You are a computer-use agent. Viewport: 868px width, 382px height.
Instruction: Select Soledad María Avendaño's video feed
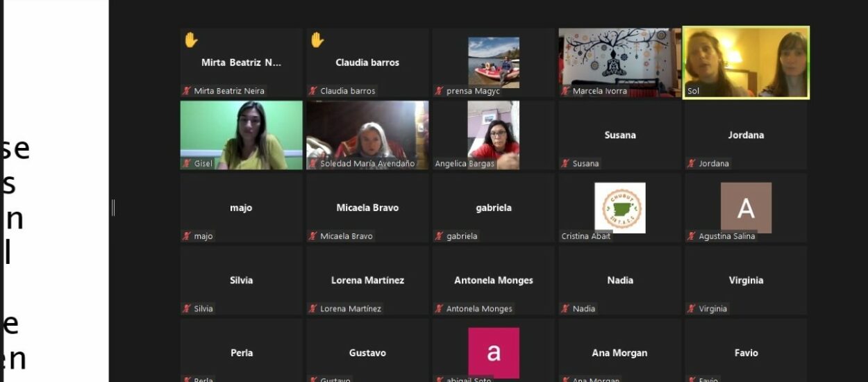click(x=367, y=135)
